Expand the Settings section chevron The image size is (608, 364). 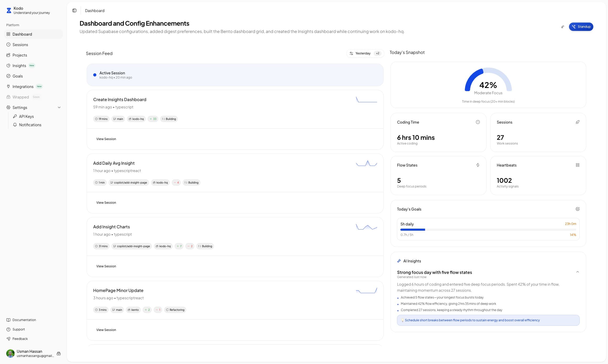(x=59, y=107)
